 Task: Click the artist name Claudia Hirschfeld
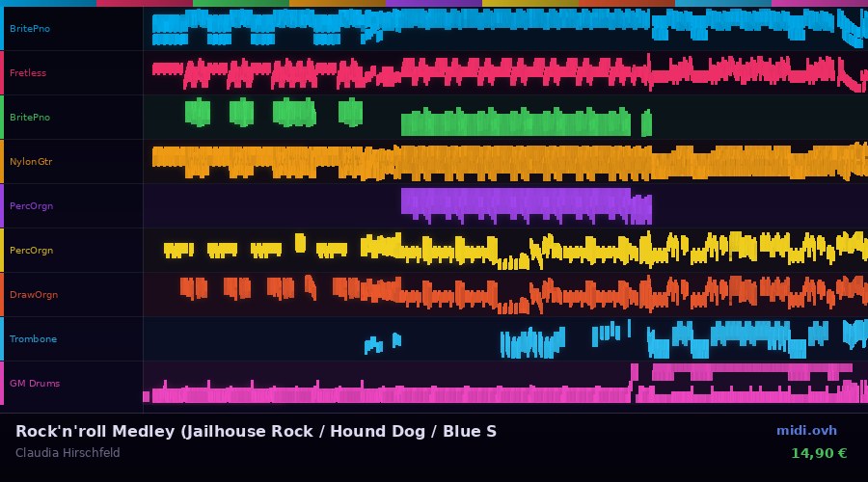[68, 453]
